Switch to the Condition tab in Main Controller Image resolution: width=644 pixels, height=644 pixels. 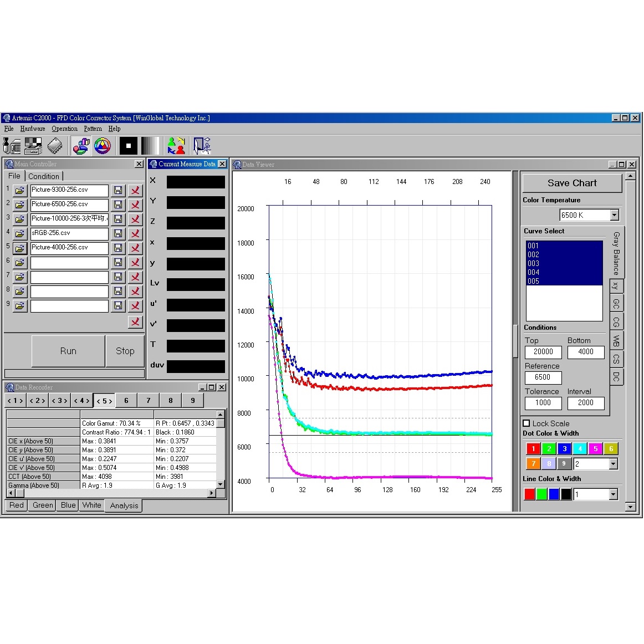click(44, 176)
